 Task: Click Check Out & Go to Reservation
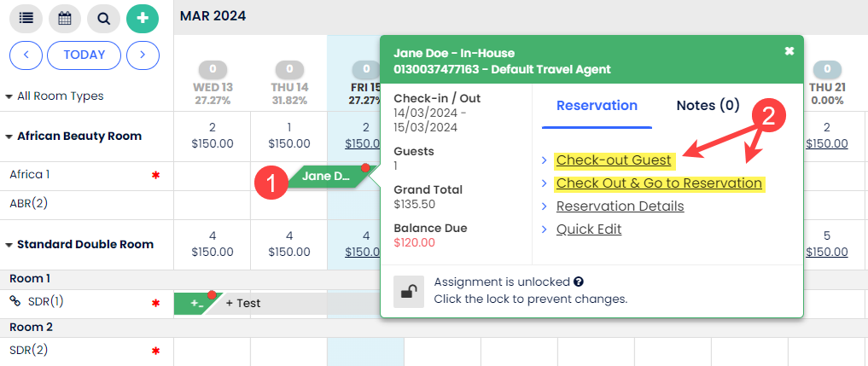[x=659, y=183]
